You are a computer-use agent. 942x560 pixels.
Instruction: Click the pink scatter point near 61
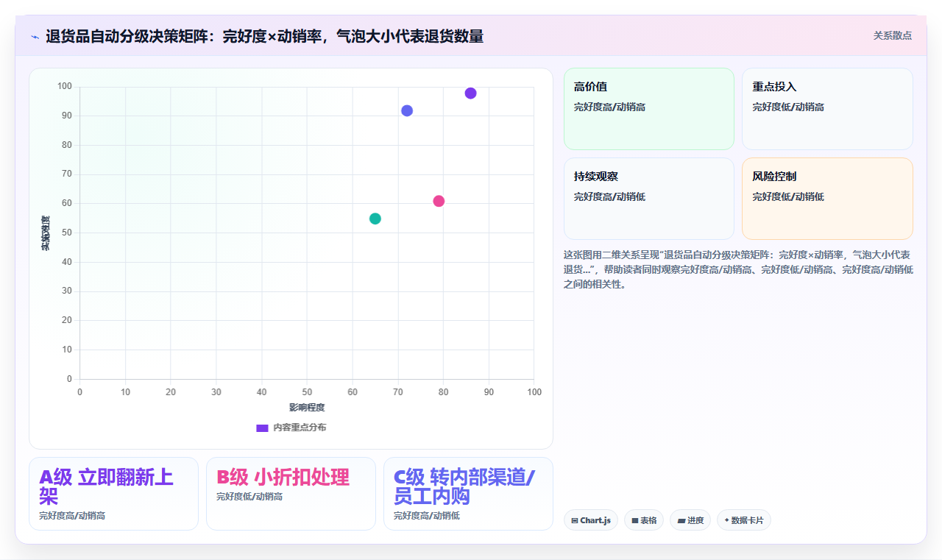[439, 201]
